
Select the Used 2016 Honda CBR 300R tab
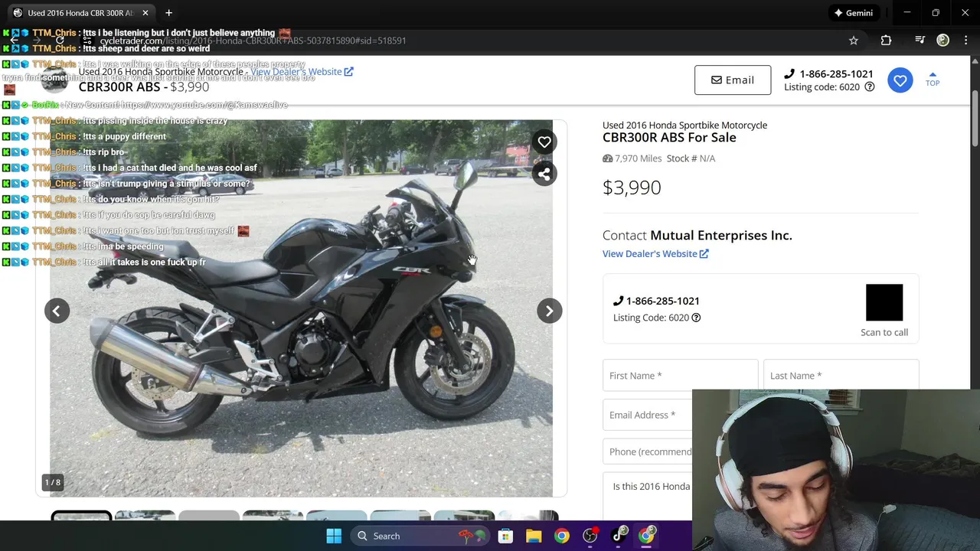pos(80,13)
